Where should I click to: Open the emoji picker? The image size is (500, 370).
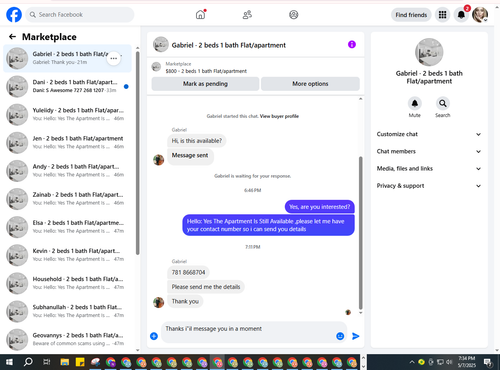(340, 336)
